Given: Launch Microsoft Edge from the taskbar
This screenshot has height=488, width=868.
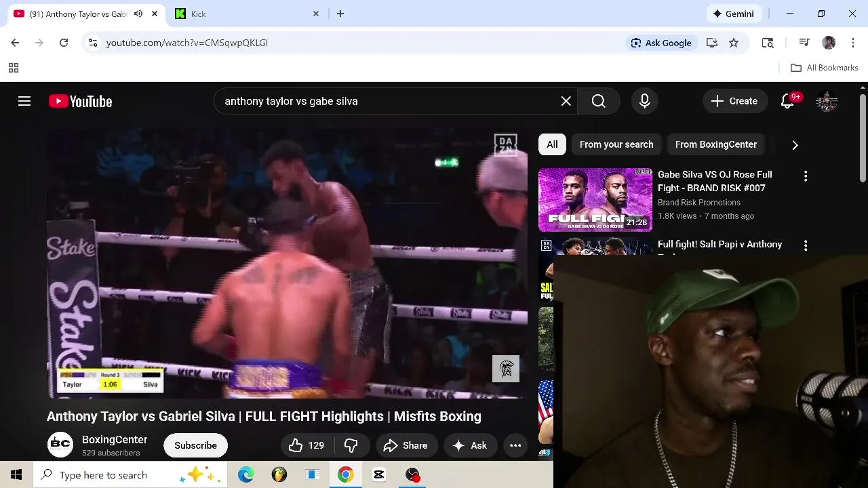Looking at the screenshot, I should [x=245, y=475].
